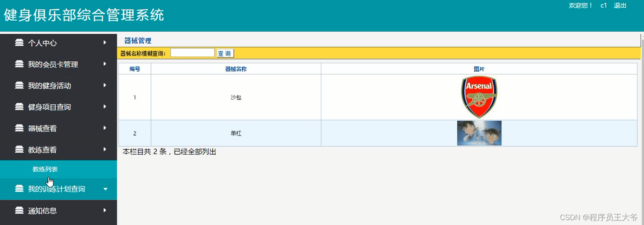Click the 图片 column header

pos(479,69)
